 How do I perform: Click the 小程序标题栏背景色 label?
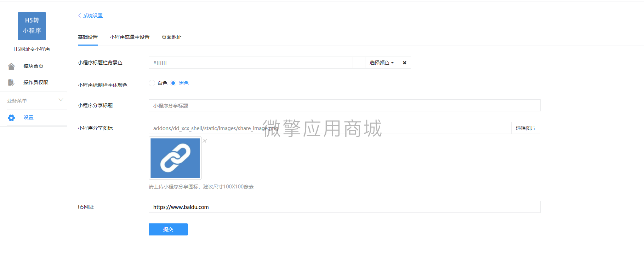click(x=100, y=63)
